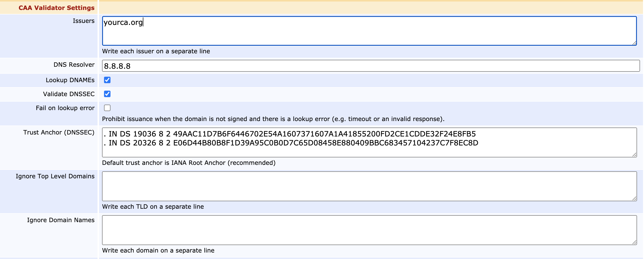The width and height of the screenshot is (644, 259).
Task: Focus the empty Ignore Top Level Domains text area
Action: click(369, 186)
